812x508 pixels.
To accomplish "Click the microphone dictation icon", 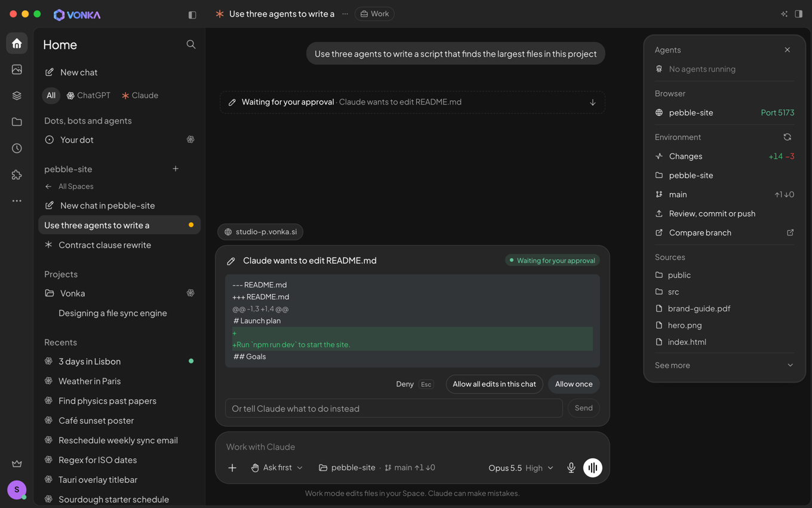I will pos(571,468).
